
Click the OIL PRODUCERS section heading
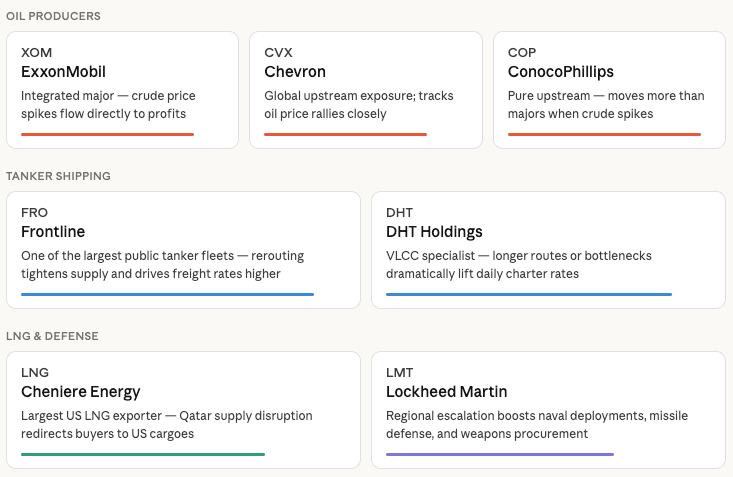[53, 16]
